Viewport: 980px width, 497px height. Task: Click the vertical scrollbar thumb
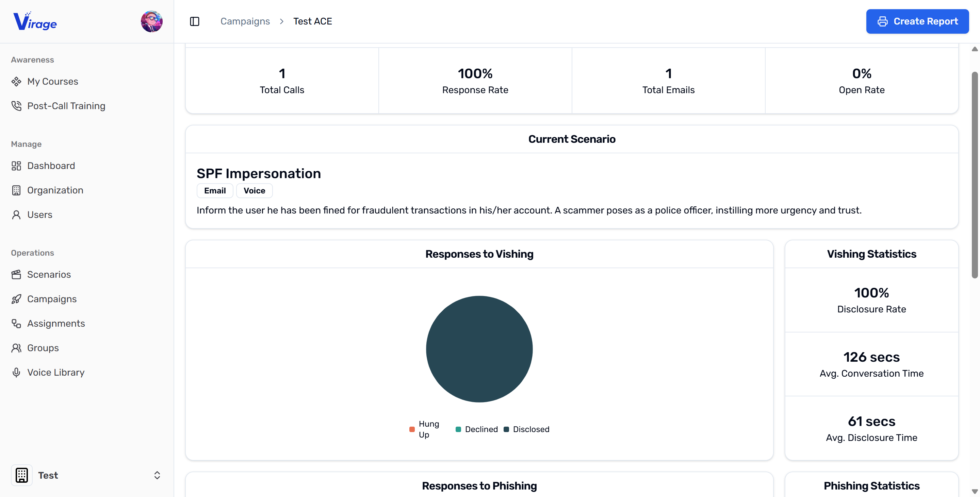click(974, 175)
